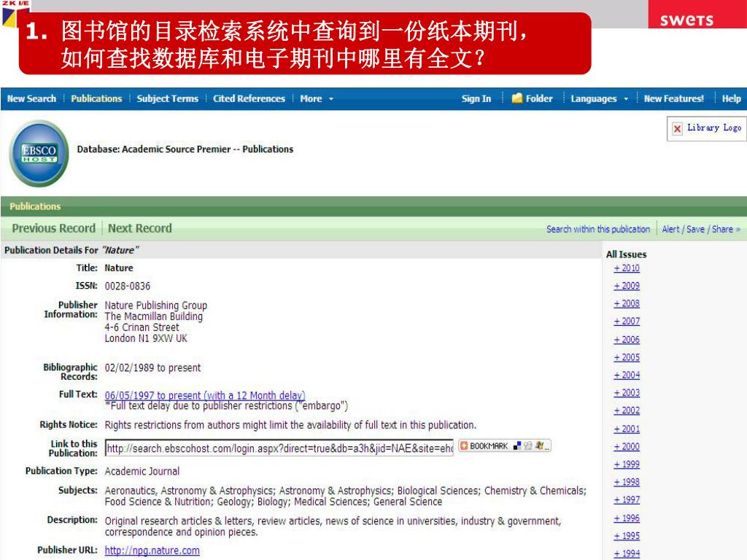Open the Help menu item
Viewport: 747px width, 560px height.
coord(731,98)
